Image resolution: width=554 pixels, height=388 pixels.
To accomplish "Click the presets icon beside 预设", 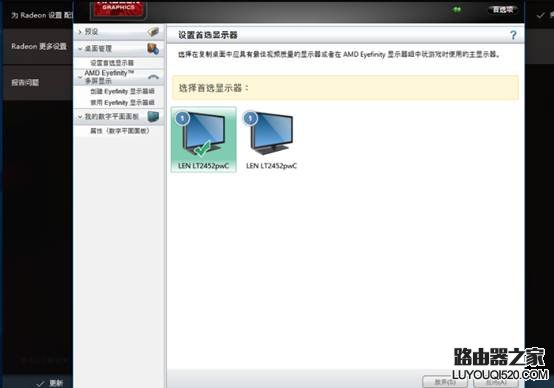I will pos(153,31).
